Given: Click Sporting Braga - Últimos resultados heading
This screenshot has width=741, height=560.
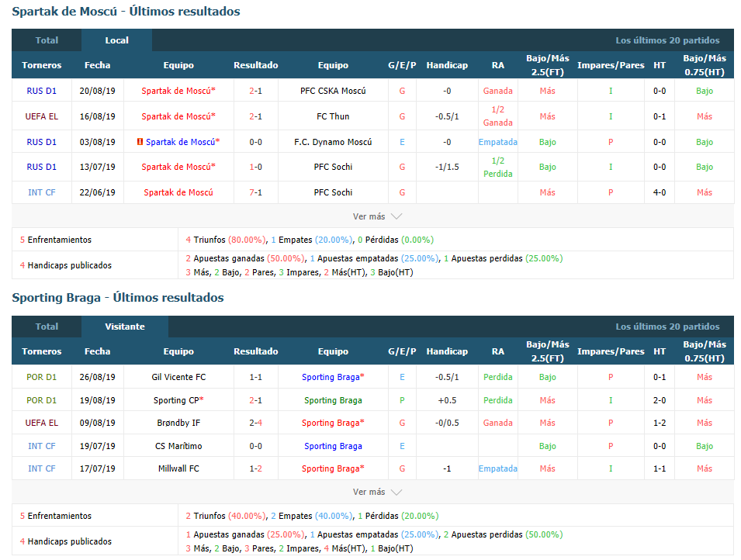Looking at the screenshot, I should click(118, 298).
